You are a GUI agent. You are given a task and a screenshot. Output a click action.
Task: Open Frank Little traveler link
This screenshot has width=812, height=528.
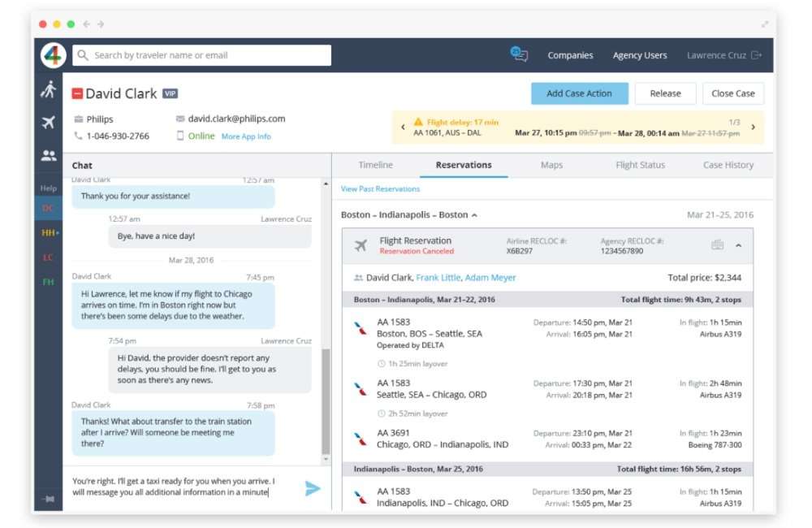click(x=438, y=278)
